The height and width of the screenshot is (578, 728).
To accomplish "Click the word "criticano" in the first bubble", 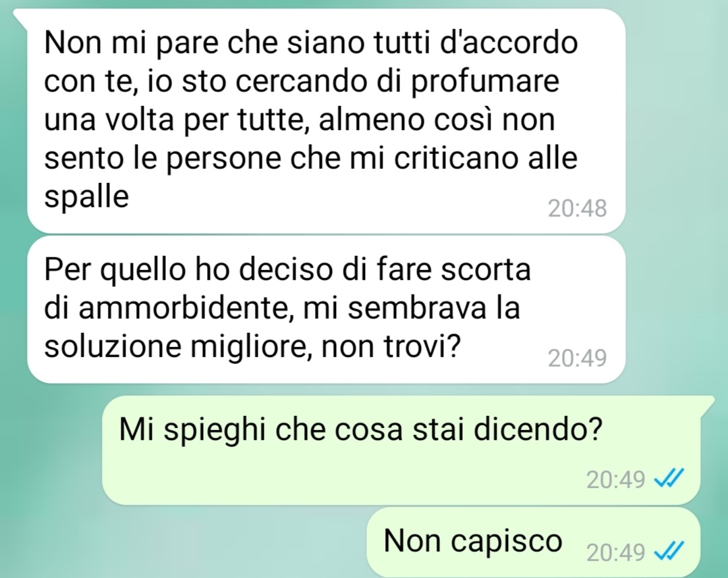I will (x=456, y=158).
